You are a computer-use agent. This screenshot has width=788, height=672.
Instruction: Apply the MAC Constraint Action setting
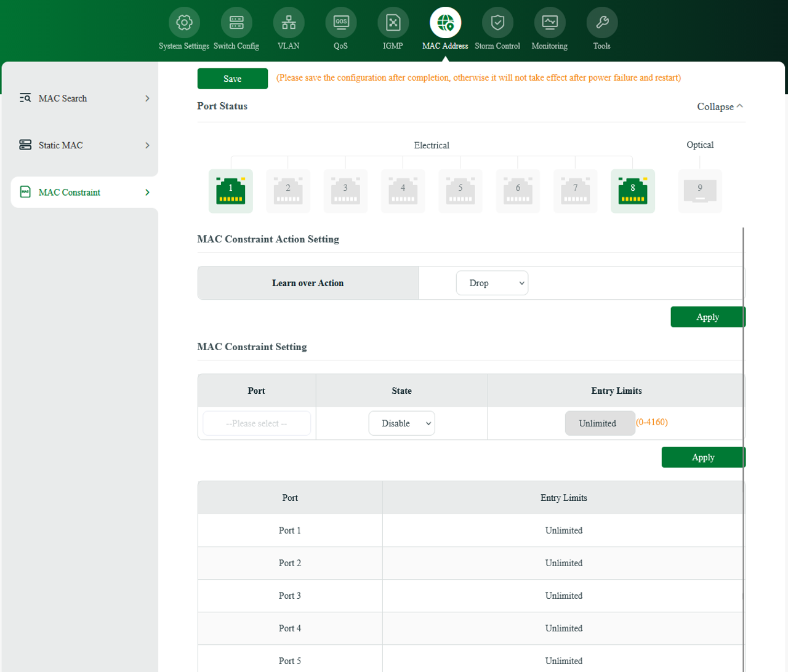707,316
